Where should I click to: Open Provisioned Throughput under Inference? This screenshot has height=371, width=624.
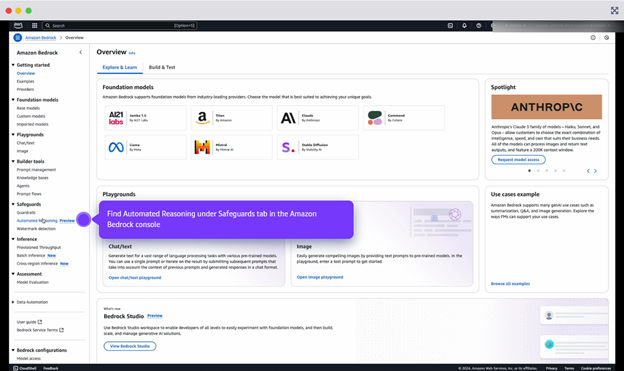[x=39, y=247]
